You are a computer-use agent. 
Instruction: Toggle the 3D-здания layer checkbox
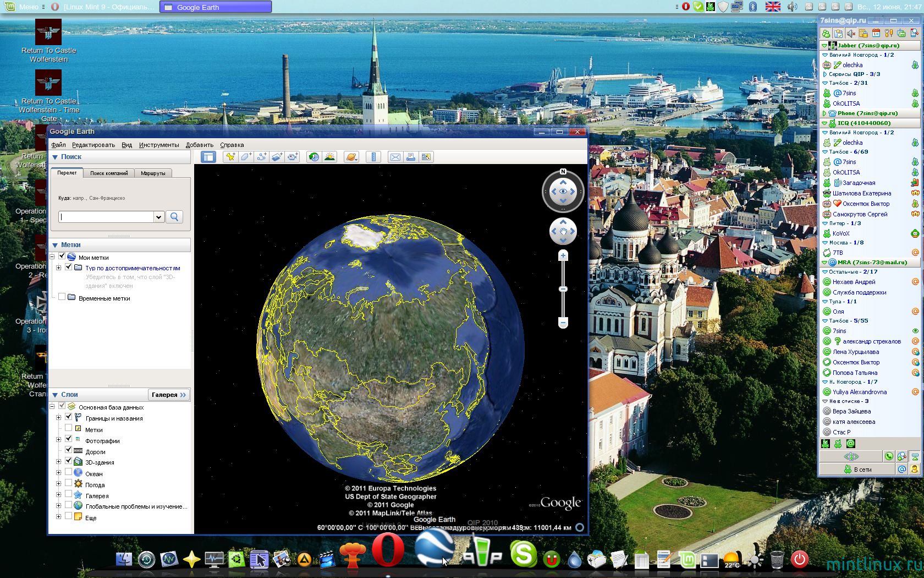click(69, 461)
